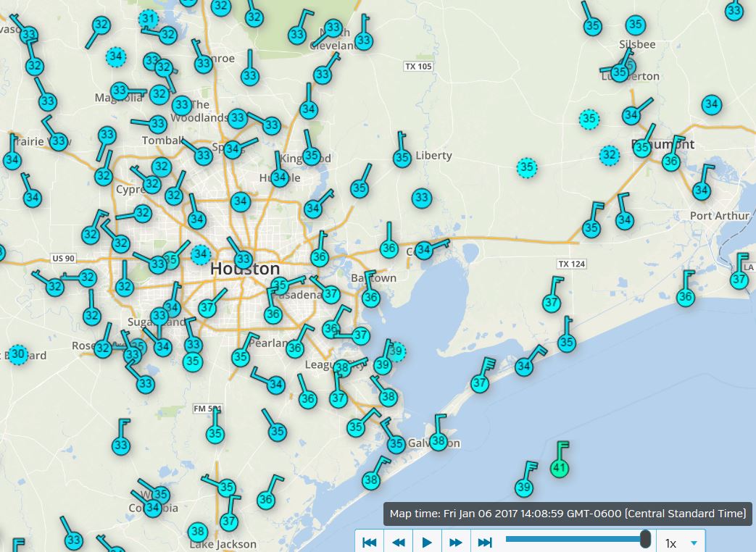Click the dotted 32 marker west of Beaumont
This screenshot has width=756, height=552.
pos(610,155)
